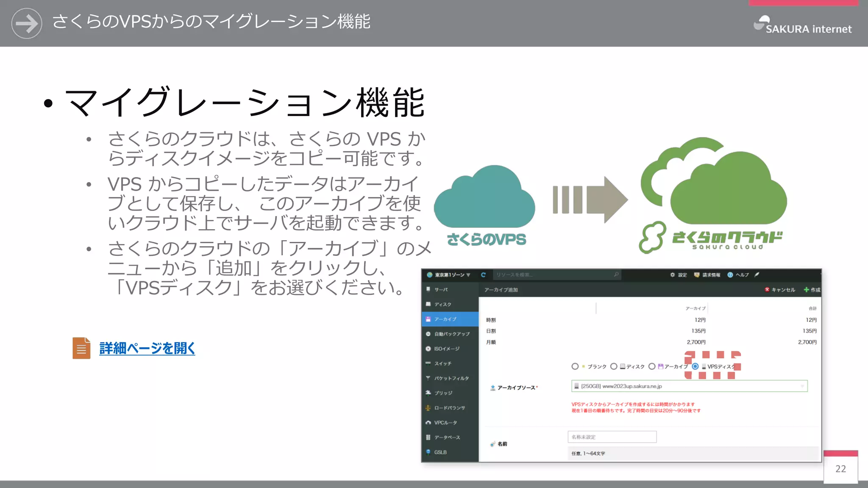Click the アーカイブ追加 panel title

click(x=501, y=290)
